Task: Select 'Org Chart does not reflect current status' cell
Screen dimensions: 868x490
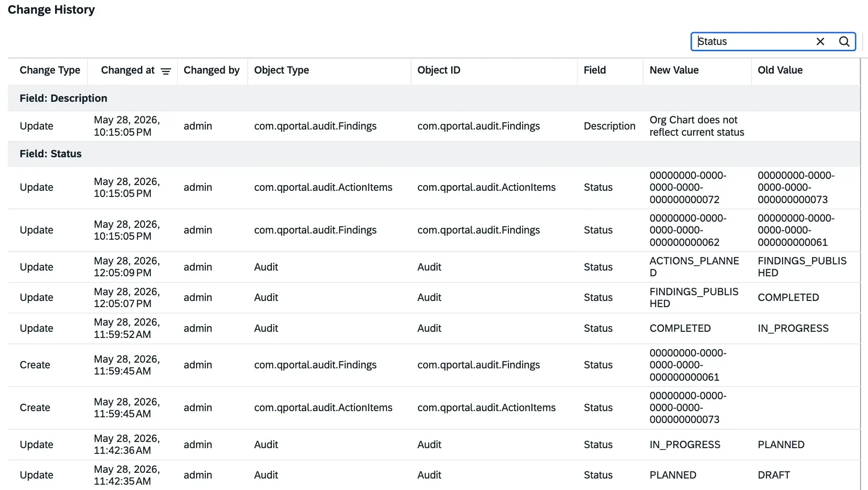Action: 697,126
